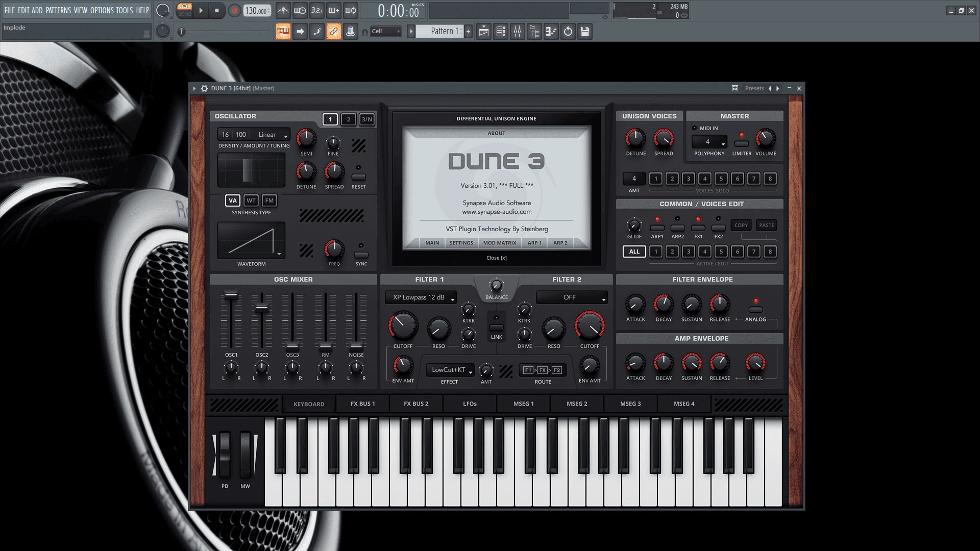Toggle oscillator SYNC switch
This screenshot has width=980, height=551.
pos(361,255)
